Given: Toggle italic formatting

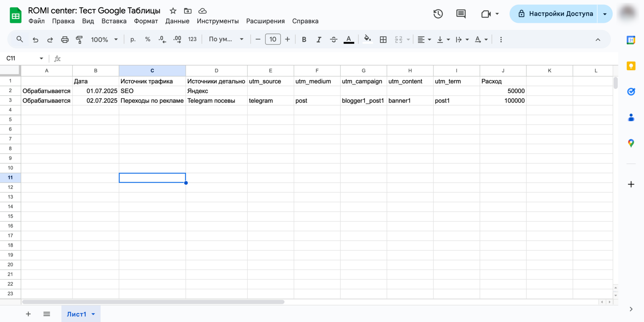Looking at the screenshot, I should click(x=319, y=39).
